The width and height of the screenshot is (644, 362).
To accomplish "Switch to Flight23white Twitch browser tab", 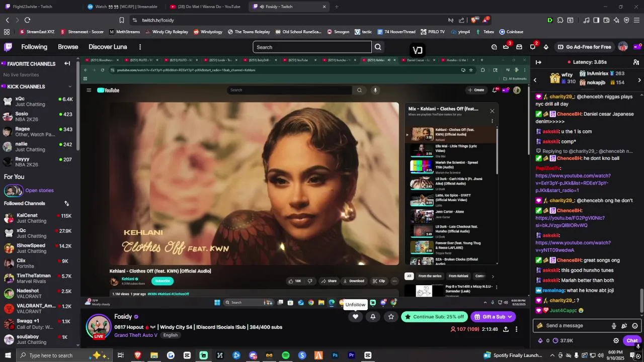I will [x=39, y=7].
